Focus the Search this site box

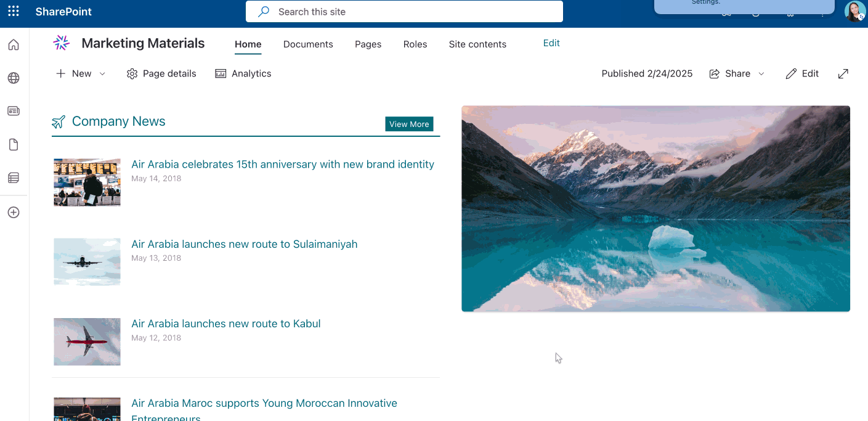404,12
